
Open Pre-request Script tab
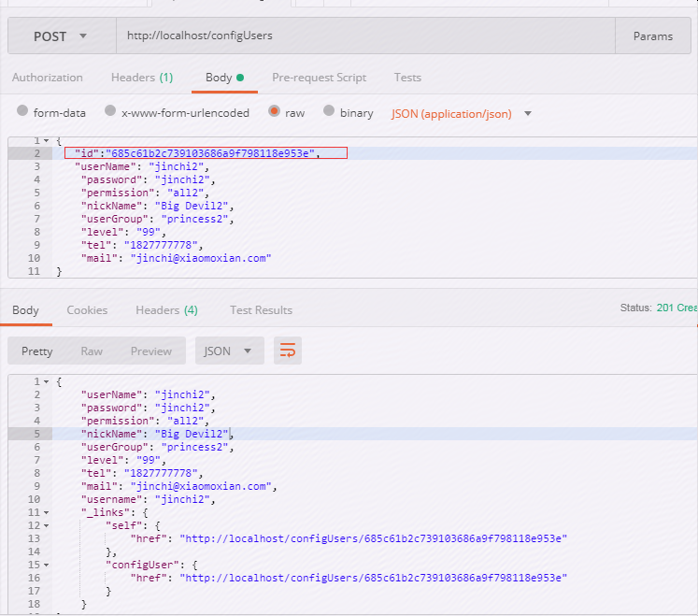click(x=320, y=78)
